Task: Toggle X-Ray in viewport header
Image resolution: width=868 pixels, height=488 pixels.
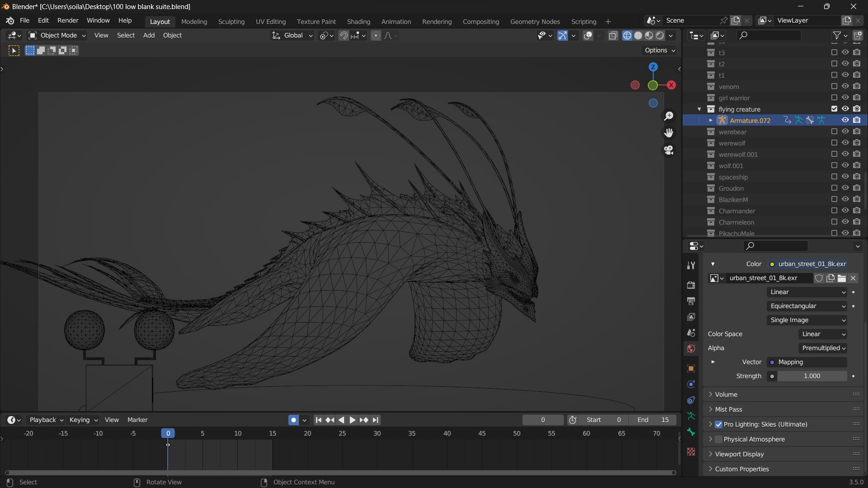Action: (x=613, y=36)
